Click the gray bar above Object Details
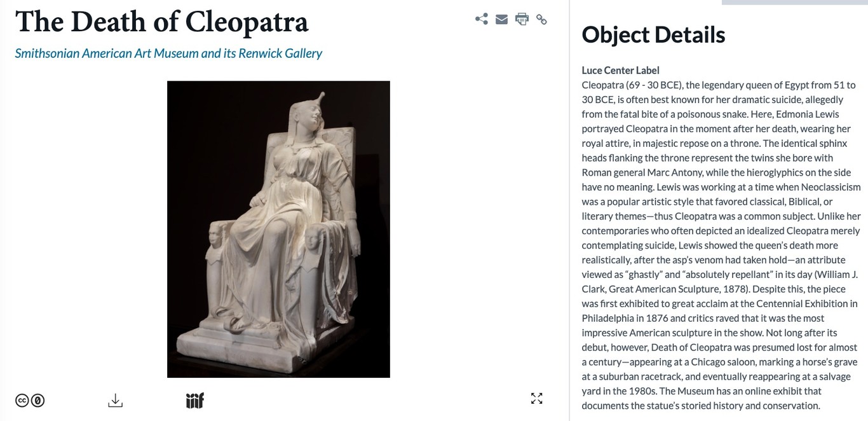 795,3
